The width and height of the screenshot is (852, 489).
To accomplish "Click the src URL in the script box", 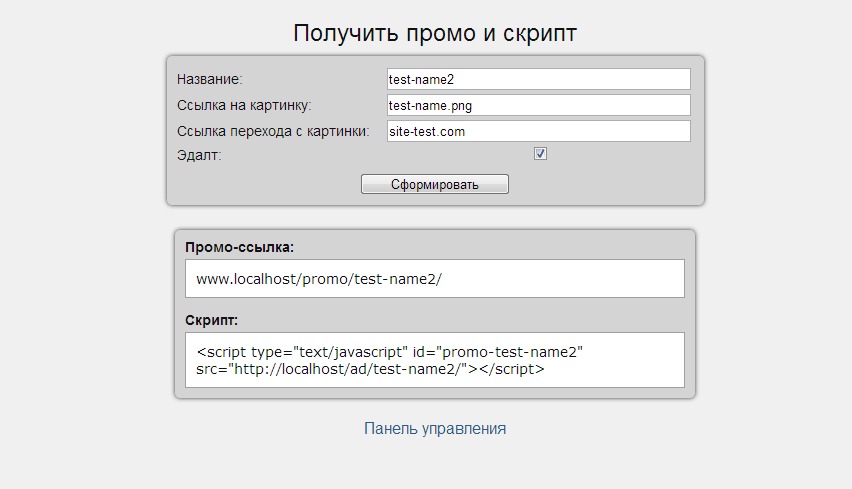I will point(347,369).
